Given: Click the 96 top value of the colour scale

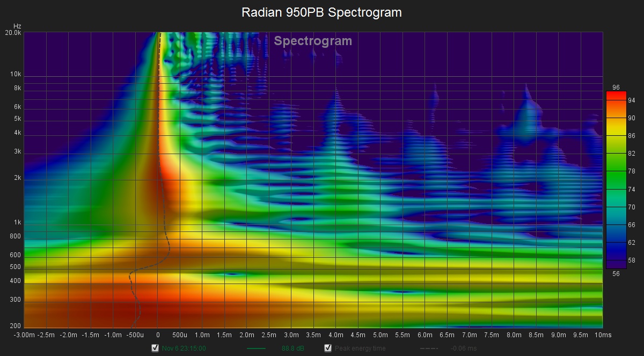Looking at the screenshot, I should coord(616,88).
